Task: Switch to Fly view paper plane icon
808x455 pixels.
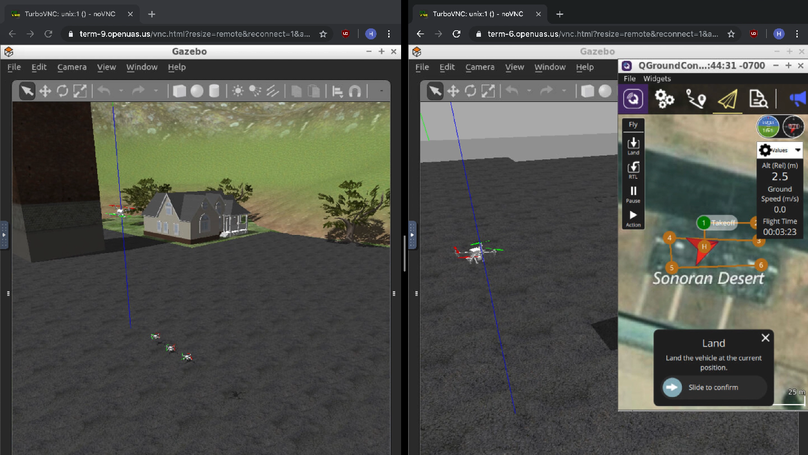Action: (727, 99)
